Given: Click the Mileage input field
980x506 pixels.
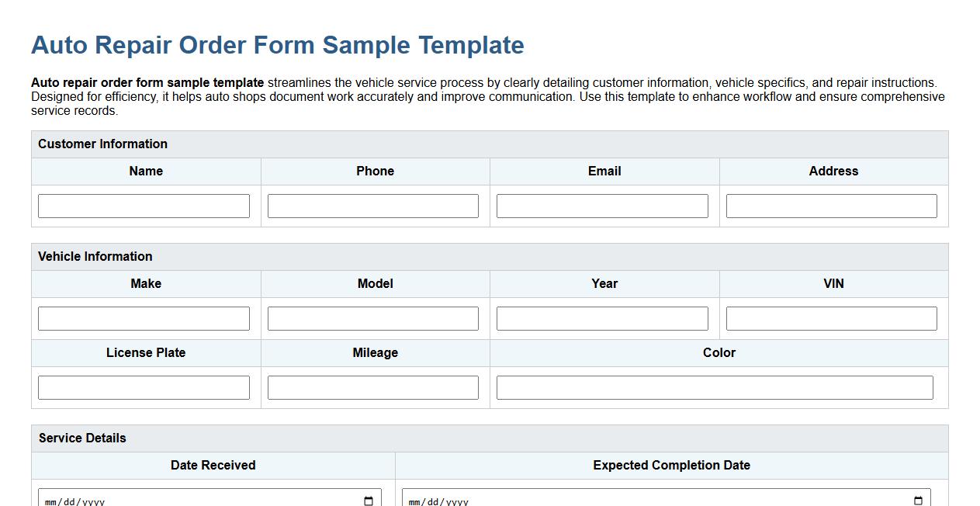Looking at the screenshot, I should coord(373,386).
